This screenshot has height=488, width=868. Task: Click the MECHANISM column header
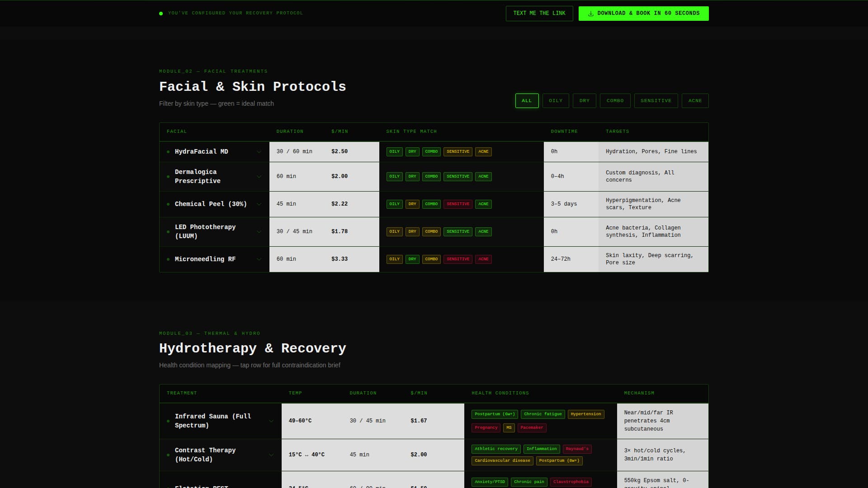coord(639,393)
